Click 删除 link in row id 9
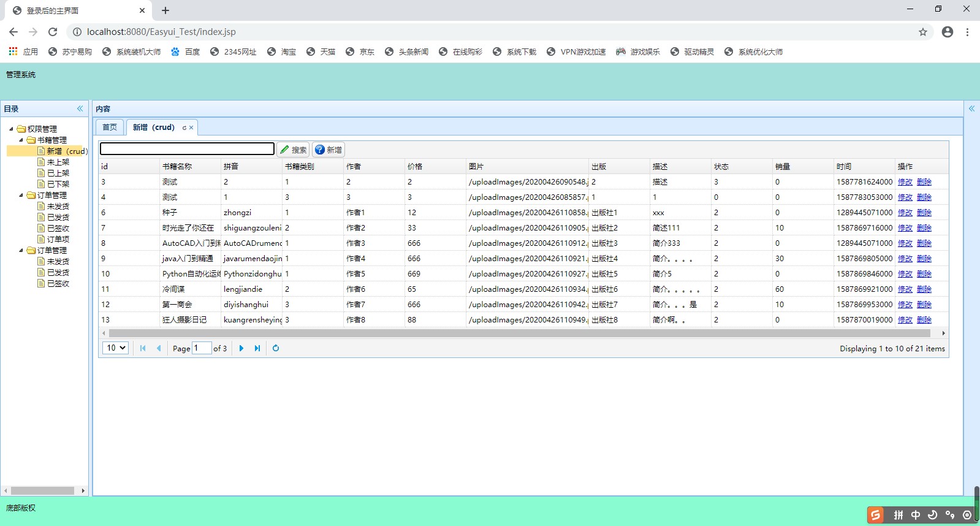 pos(924,259)
